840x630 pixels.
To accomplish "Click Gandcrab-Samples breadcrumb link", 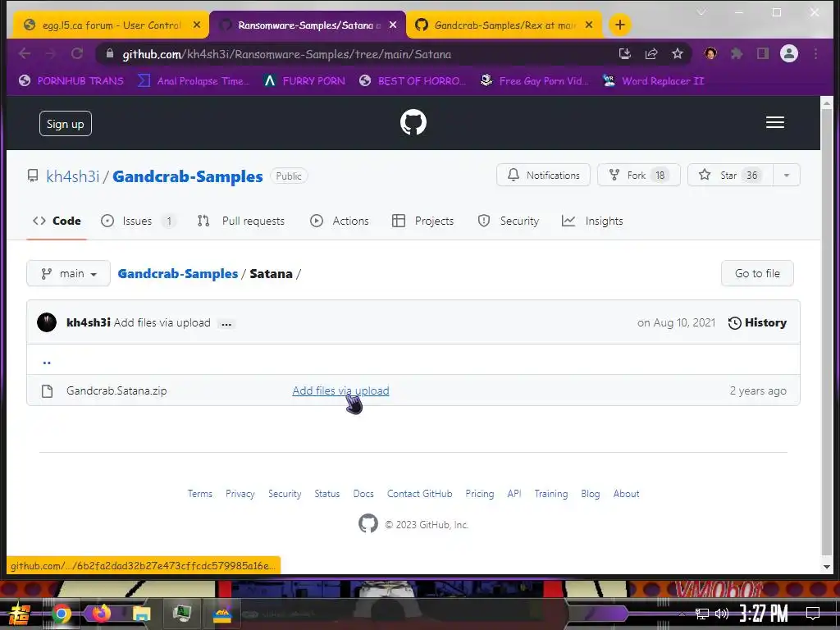I will coord(178,274).
